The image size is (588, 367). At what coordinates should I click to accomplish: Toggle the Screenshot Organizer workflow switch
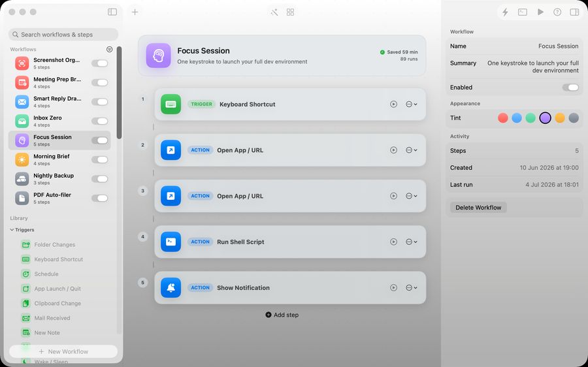[100, 63]
